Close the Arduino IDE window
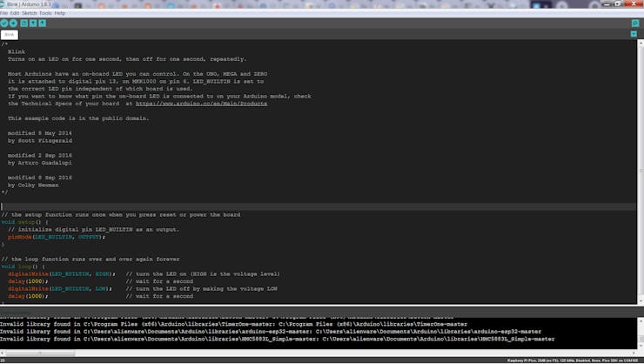 click(633, 4)
